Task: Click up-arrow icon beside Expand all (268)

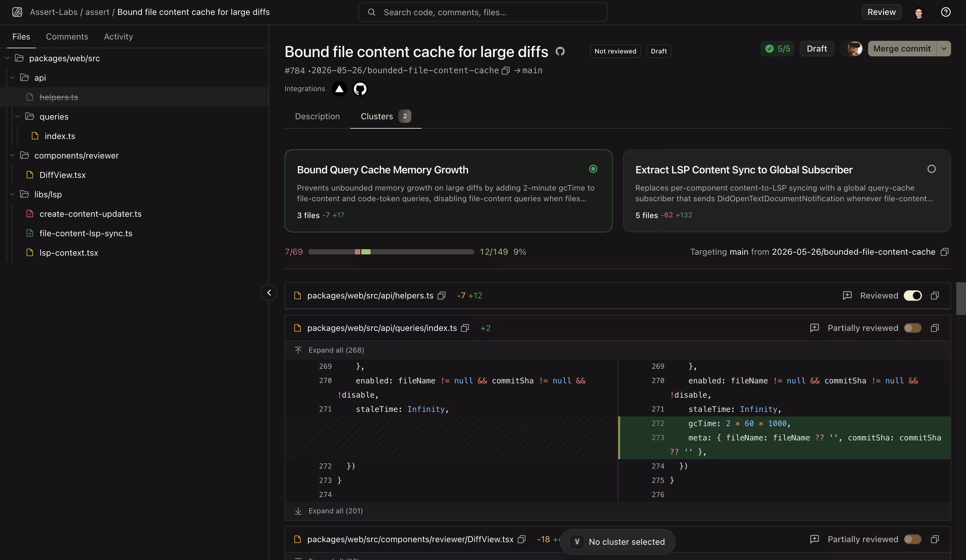Action: click(298, 350)
